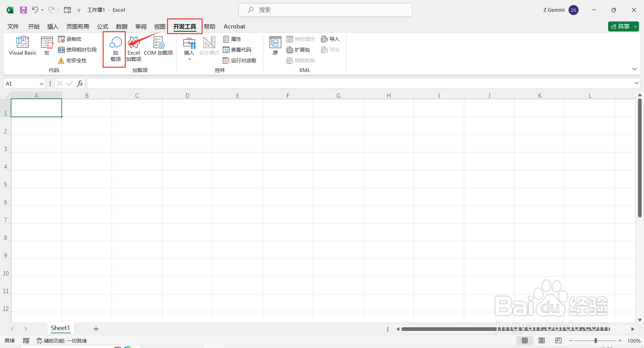Switch to the Home (开始) tab
This screenshot has height=348, width=644.
34,26
